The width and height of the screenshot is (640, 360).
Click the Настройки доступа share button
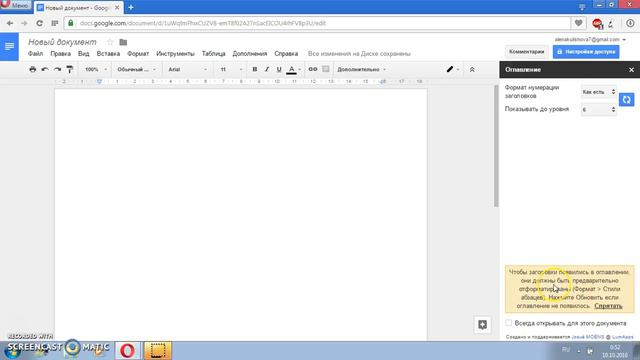(x=586, y=52)
